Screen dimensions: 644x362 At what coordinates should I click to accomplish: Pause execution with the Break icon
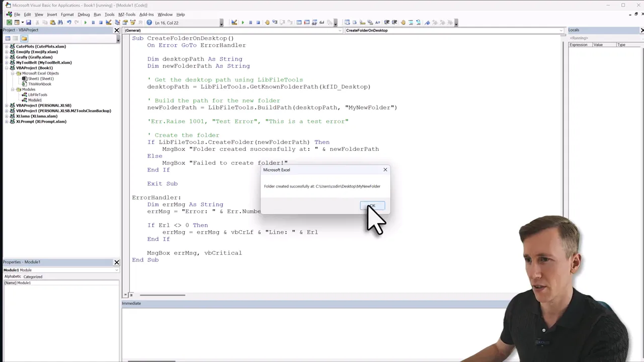(x=94, y=23)
